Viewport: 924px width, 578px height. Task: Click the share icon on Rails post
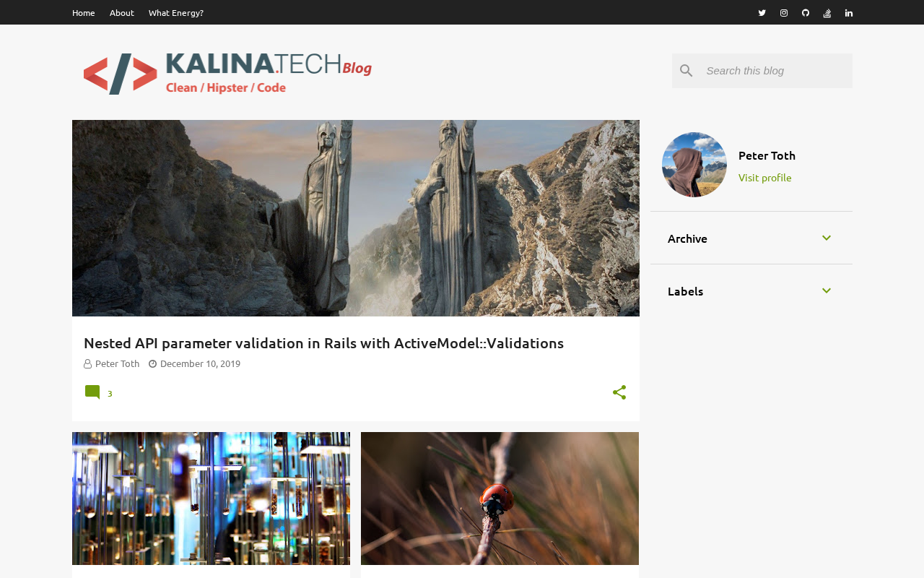coord(619,392)
